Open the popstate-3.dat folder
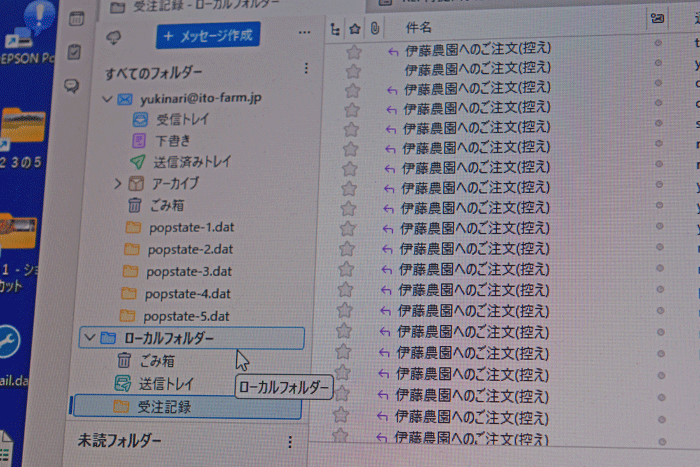The width and height of the screenshot is (700, 467). pyautogui.click(x=189, y=271)
